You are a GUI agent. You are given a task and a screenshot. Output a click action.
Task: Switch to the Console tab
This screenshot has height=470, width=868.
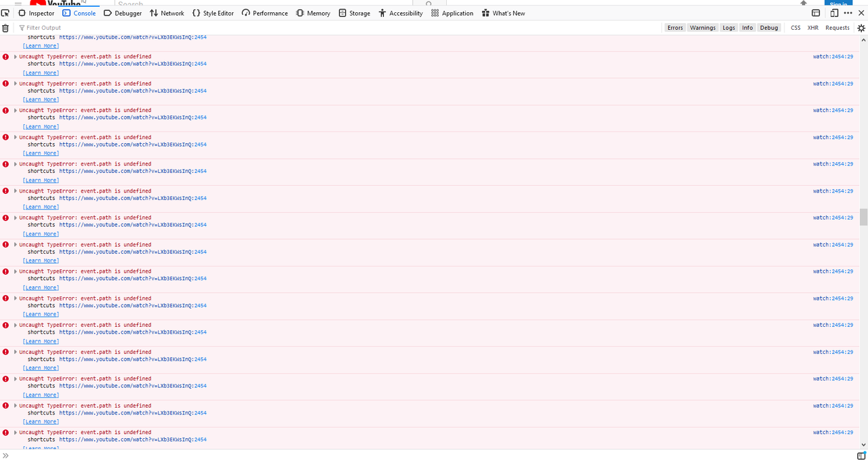[79, 13]
